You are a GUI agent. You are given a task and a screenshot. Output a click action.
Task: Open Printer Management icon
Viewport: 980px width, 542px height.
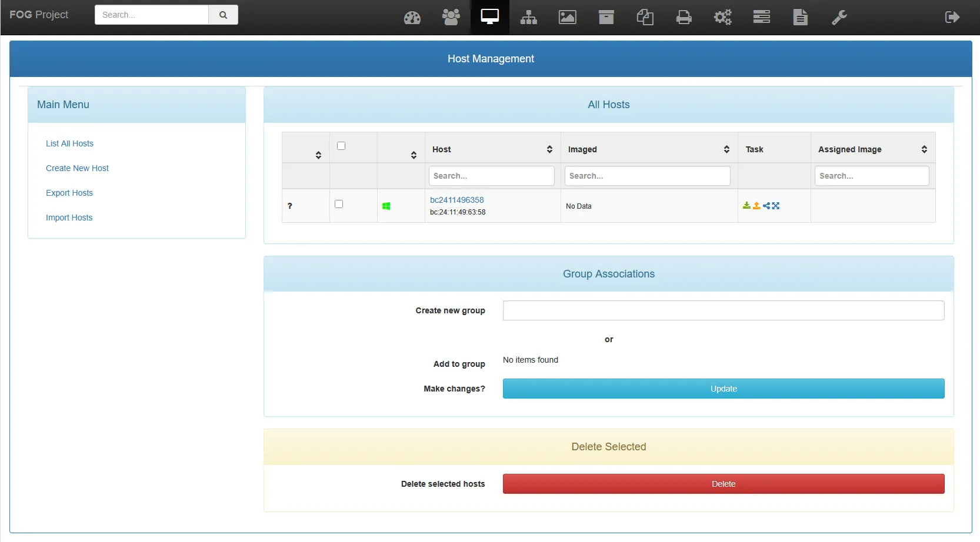click(684, 18)
